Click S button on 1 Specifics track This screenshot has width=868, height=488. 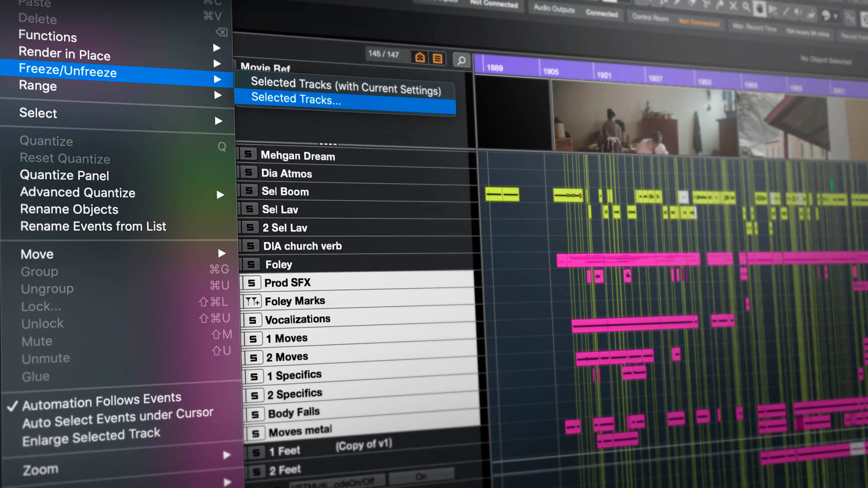tap(254, 377)
